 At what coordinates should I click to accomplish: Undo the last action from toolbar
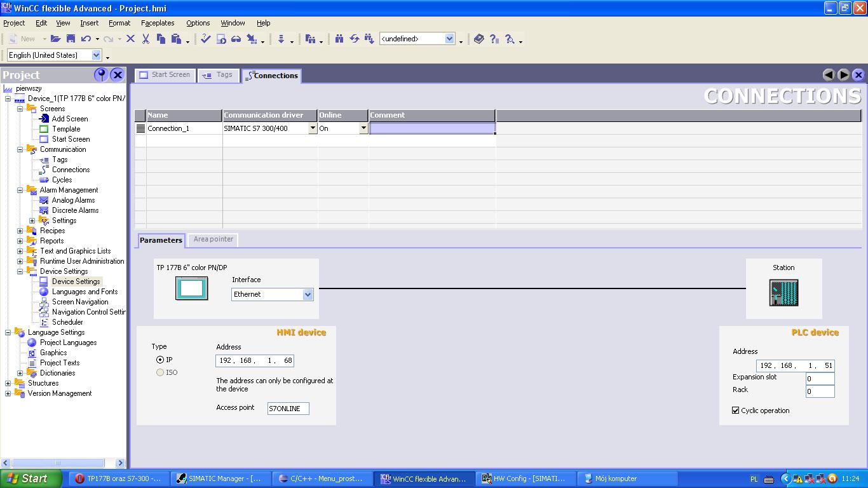[86, 39]
